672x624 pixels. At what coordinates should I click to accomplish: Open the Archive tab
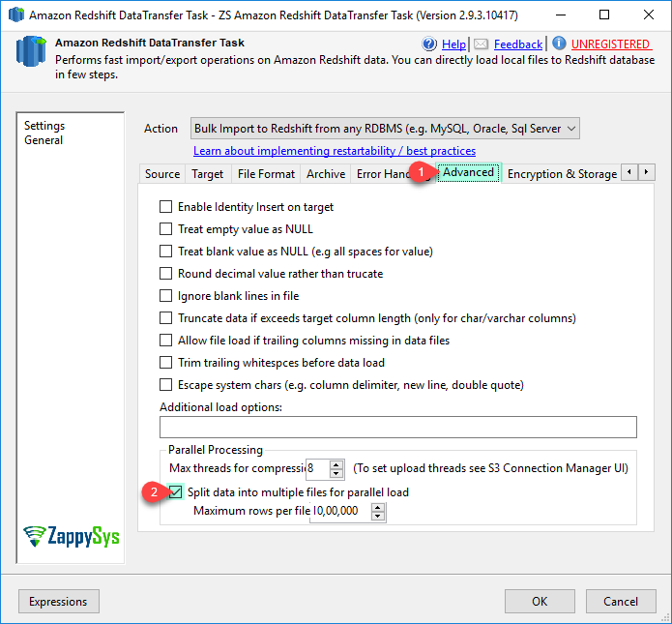click(x=326, y=174)
